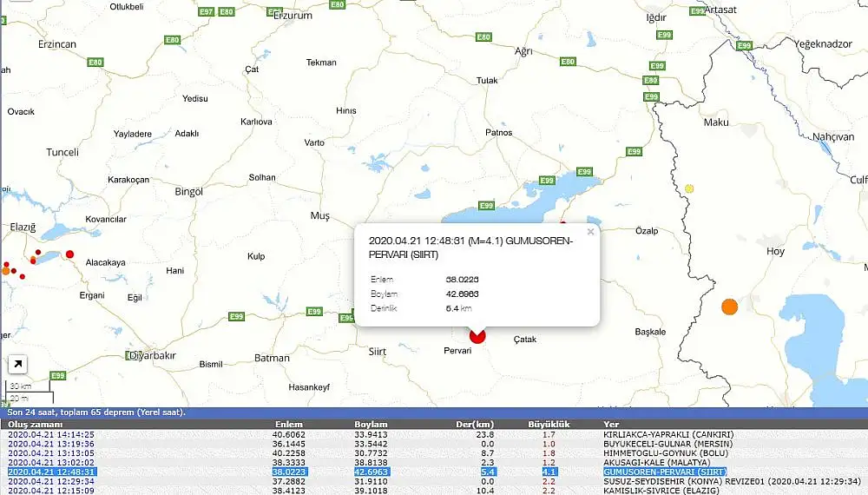
Task: Click the red marker northwest of Alacakaya
Action: coord(69,254)
